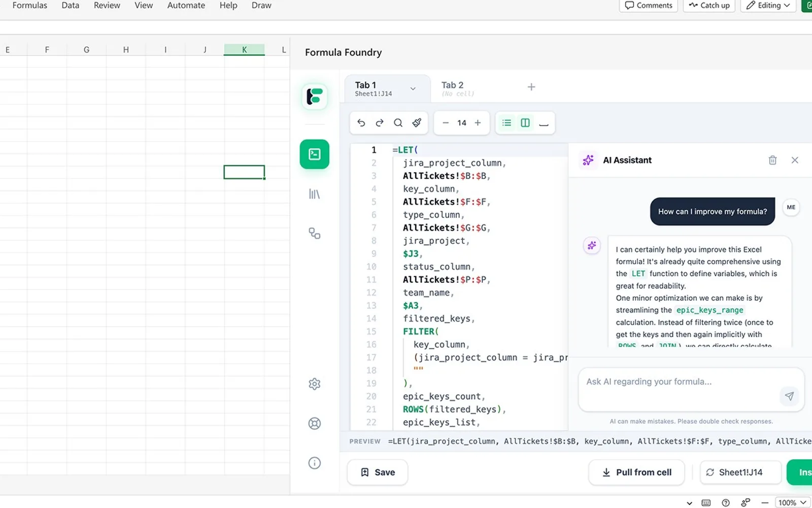The width and height of the screenshot is (812, 508).
Task: Decrease editor font size with minus
Action: pos(446,123)
